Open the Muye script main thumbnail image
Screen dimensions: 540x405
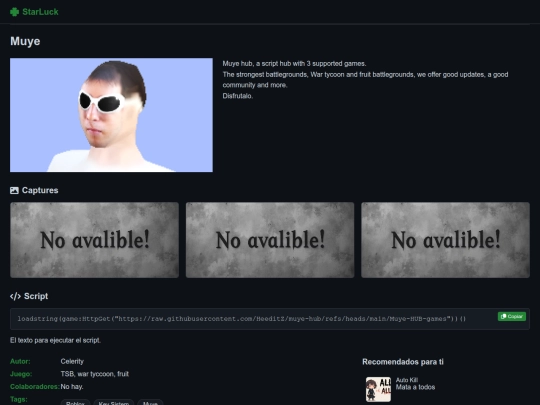111,115
